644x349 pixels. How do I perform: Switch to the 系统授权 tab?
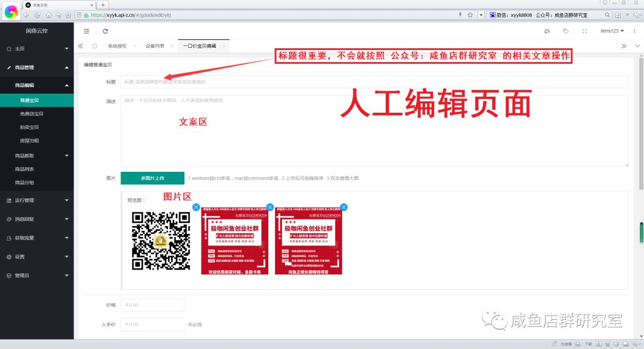[x=117, y=46]
